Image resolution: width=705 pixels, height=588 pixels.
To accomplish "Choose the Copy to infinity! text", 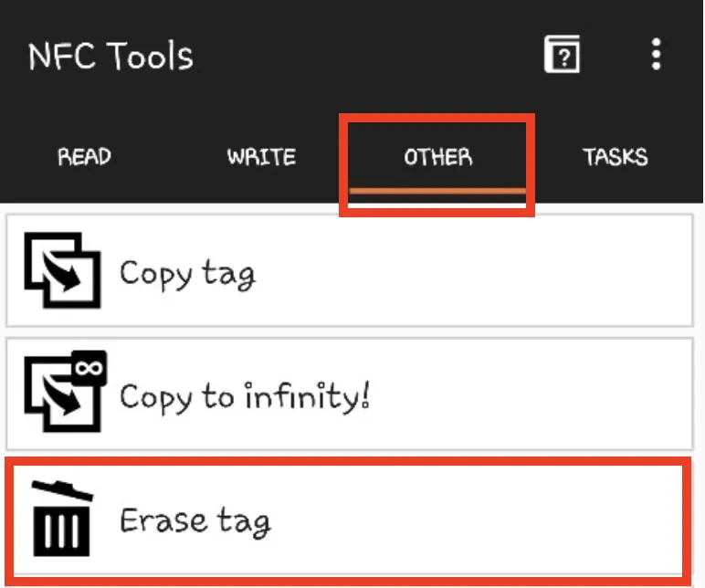I will (x=245, y=397).
